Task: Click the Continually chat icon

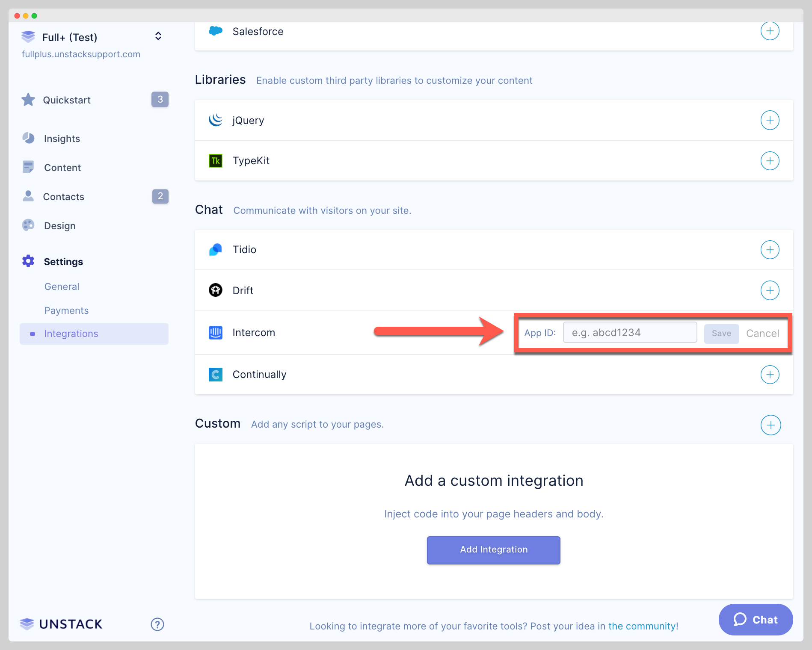Action: click(216, 374)
